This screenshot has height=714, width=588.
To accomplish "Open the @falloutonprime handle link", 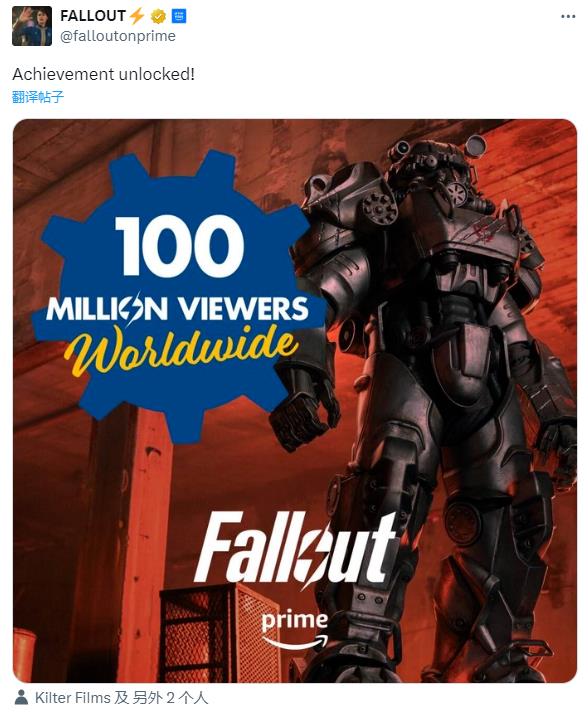I will 118,36.
